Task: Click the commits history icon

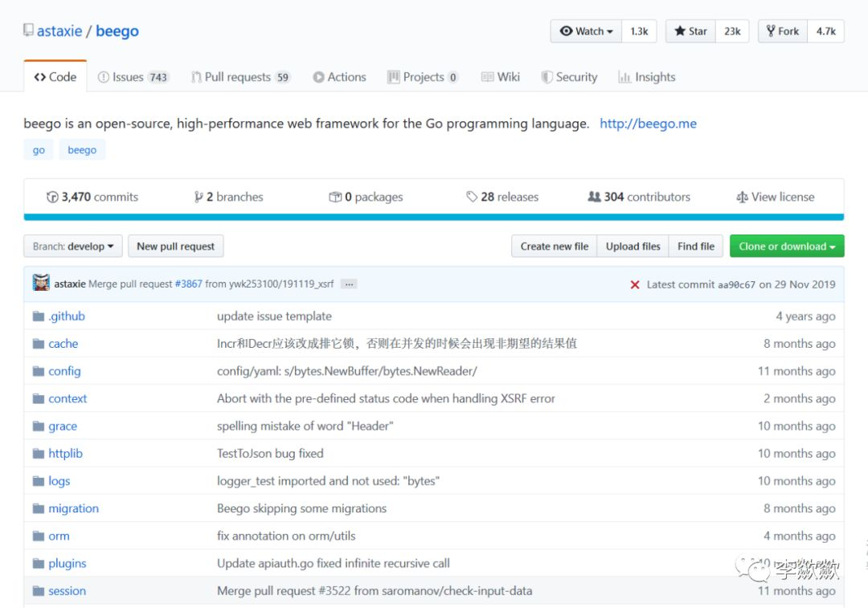Action: [53, 197]
